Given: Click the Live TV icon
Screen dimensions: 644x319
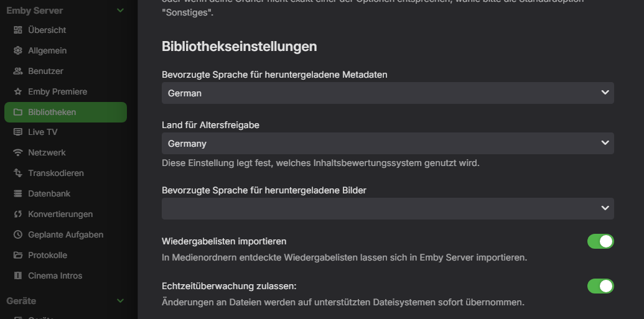Looking at the screenshot, I should 17,132.
